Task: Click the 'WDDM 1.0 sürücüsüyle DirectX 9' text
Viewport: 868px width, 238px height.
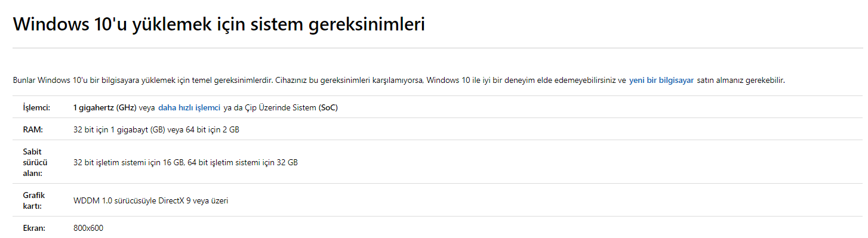Action: [132, 201]
